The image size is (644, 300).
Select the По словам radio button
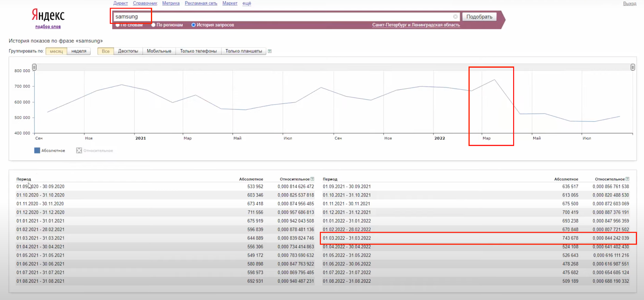118,25
